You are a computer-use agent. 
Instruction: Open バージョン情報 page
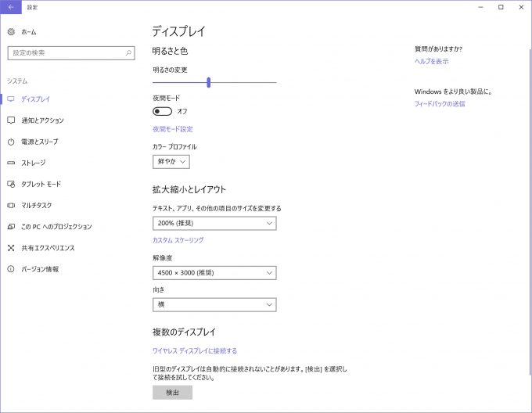tap(40, 269)
